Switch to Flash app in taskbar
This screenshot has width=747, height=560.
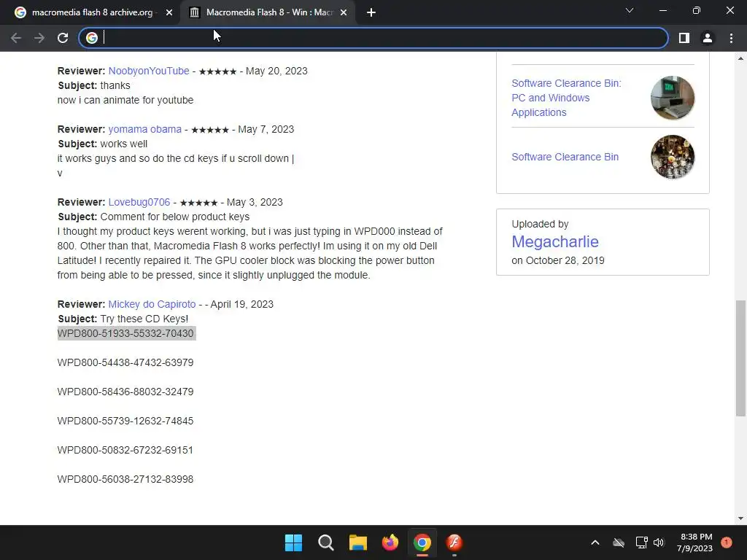(x=454, y=542)
